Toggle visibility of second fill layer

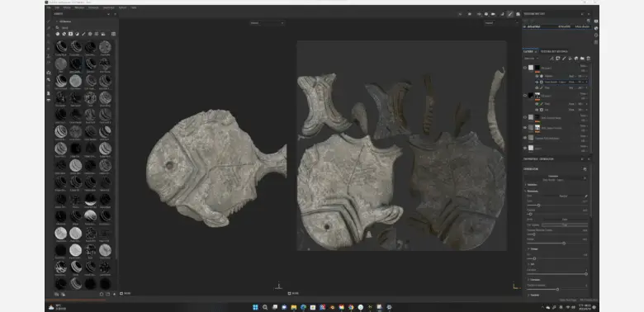pyautogui.click(x=525, y=96)
